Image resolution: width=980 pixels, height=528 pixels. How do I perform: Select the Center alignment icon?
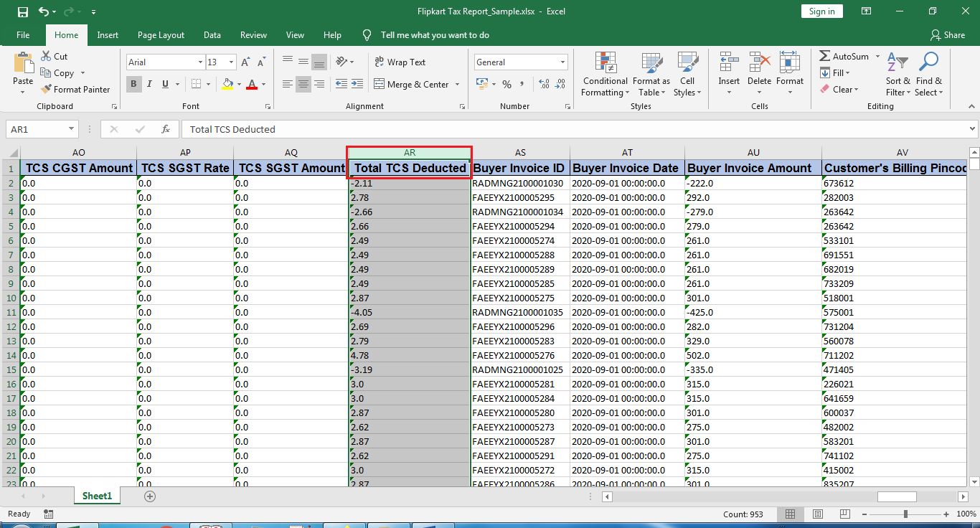point(302,84)
